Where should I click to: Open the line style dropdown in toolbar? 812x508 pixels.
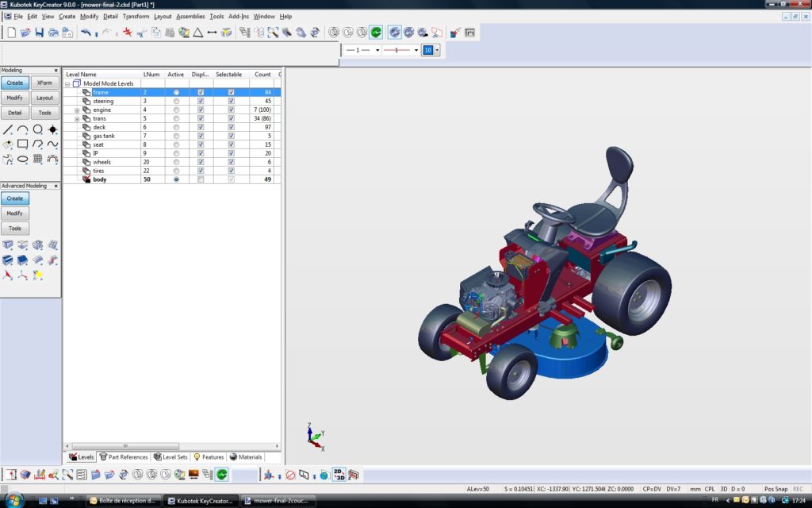tap(378, 50)
